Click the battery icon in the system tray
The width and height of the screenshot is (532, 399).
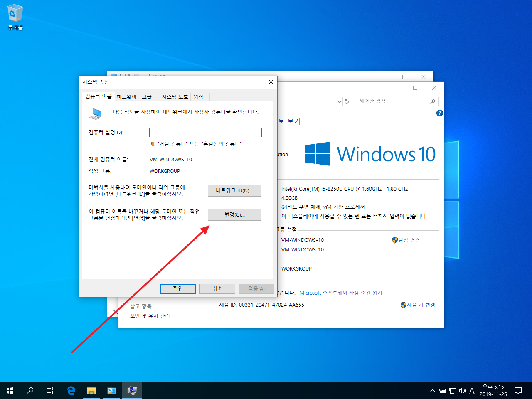click(x=442, y=390)
